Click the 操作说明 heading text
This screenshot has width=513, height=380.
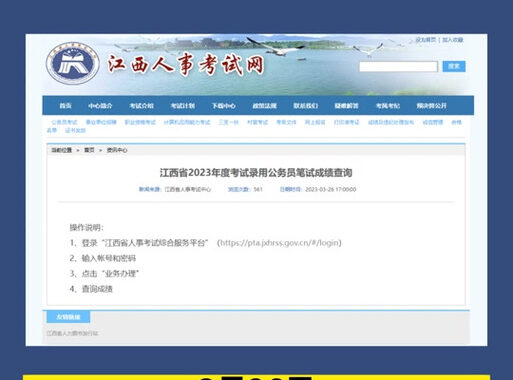[87, 228]
